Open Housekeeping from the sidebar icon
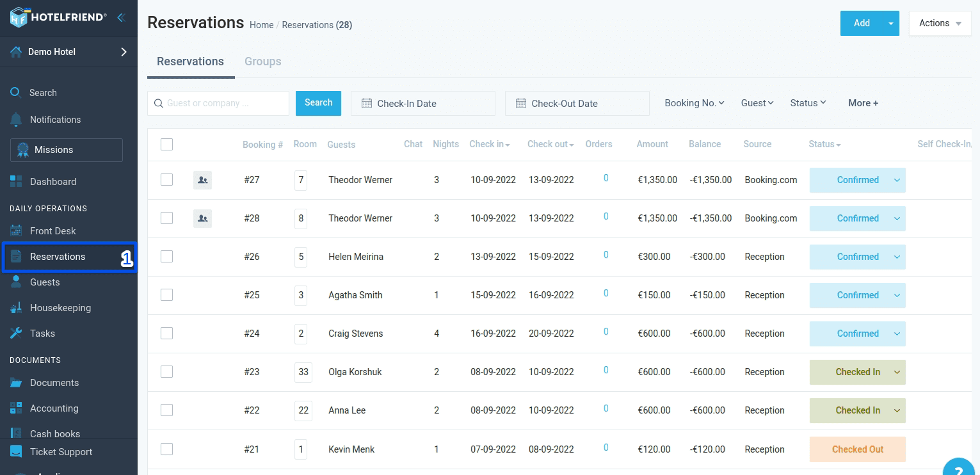 click(16, 308)
